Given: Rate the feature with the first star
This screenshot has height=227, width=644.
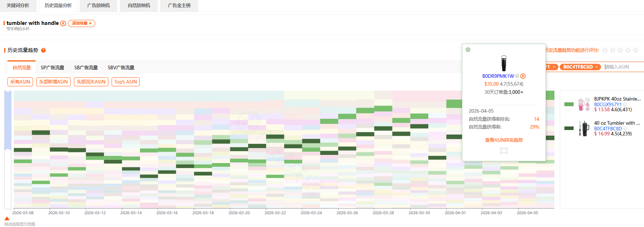Looking at the screenshot, I should click(x=605, y=50).
